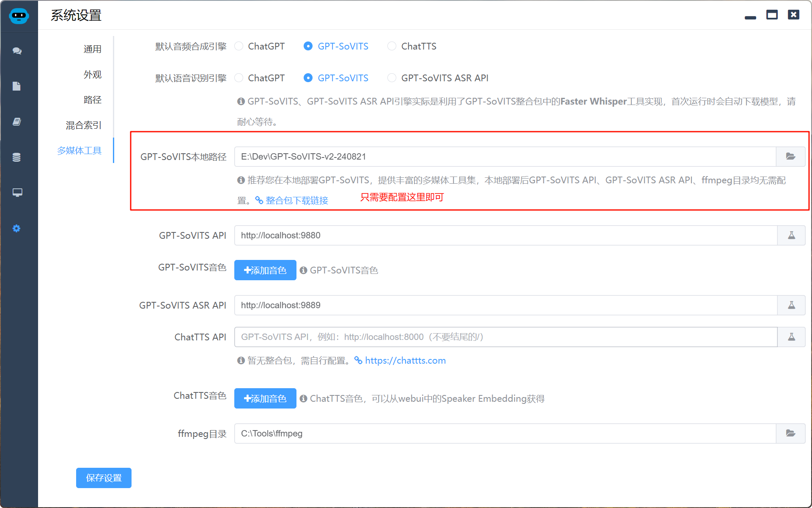This screenshot has width=812, height=508.
Task: Maximize the 系统设置 window
Action: [x=772, y=15]
